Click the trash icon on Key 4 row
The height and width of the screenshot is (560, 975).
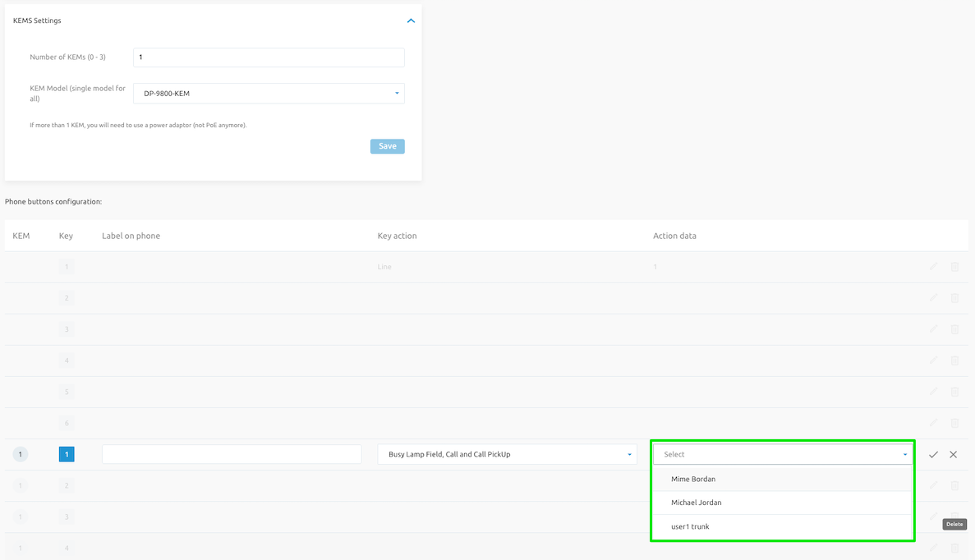click(954, 360)
